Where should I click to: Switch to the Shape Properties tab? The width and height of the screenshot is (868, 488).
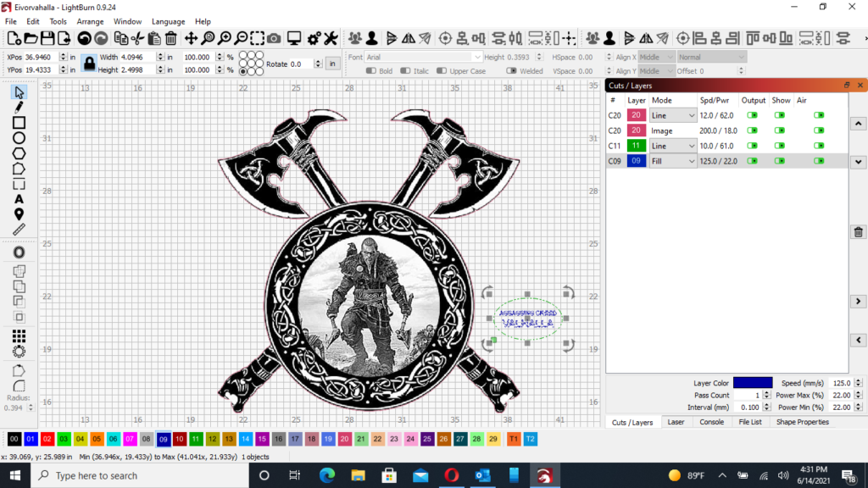(802, 422)
